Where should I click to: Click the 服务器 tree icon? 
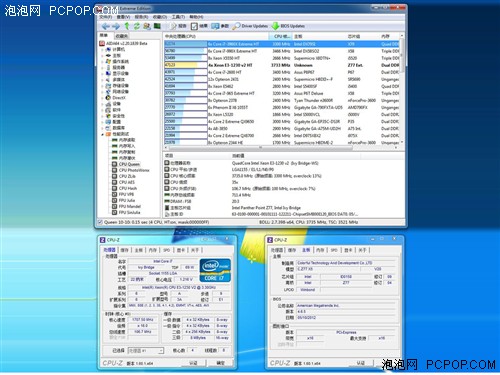(108, 67)
